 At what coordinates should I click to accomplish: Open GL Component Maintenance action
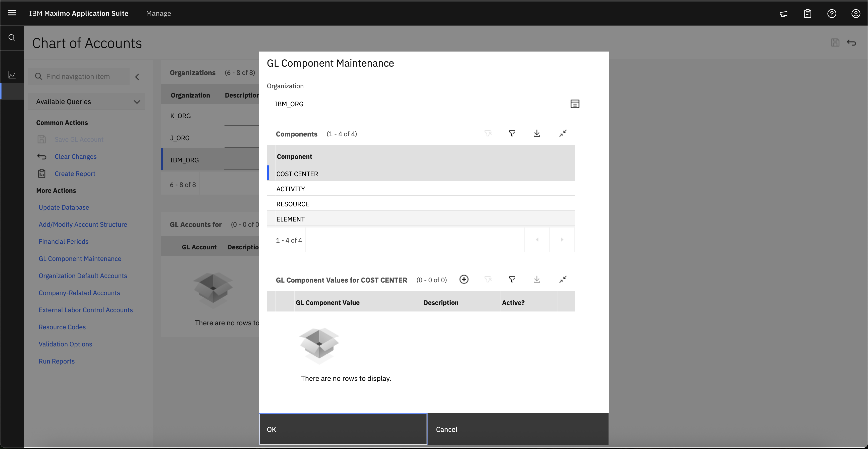pyautogui.click(x=80, y=259)
